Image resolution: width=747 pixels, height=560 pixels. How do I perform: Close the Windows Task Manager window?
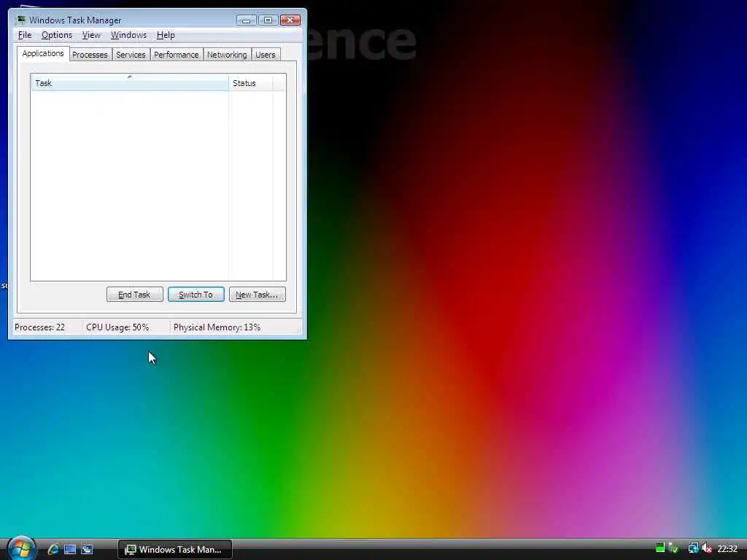pos(290,20)
